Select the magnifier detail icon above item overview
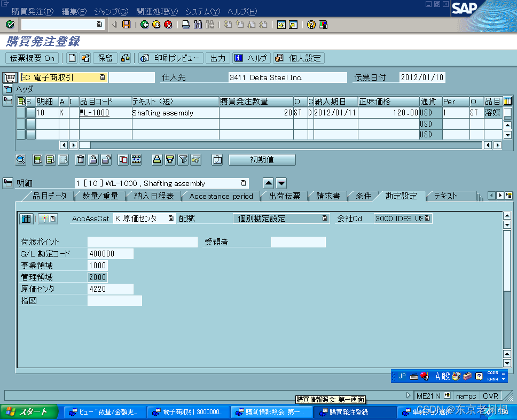Viewport: 517px width, 420px height. point(21,160)
